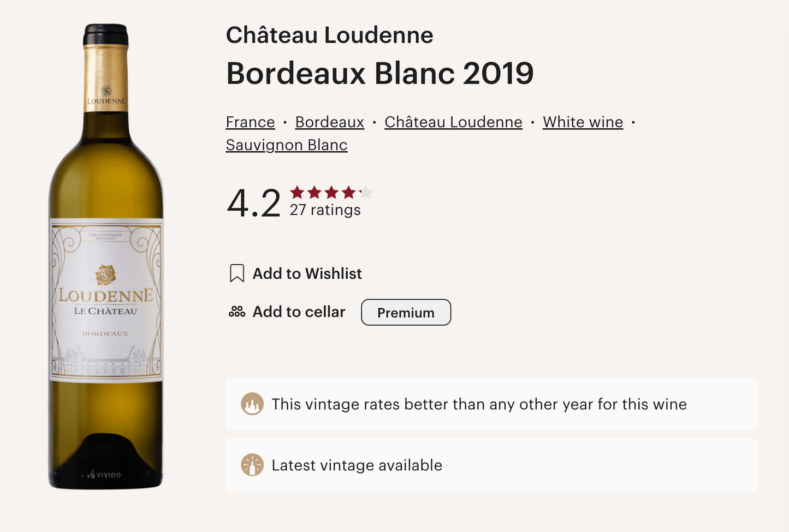Click the cellar bottles icon
789x532 pixels.
click(237, 312)
